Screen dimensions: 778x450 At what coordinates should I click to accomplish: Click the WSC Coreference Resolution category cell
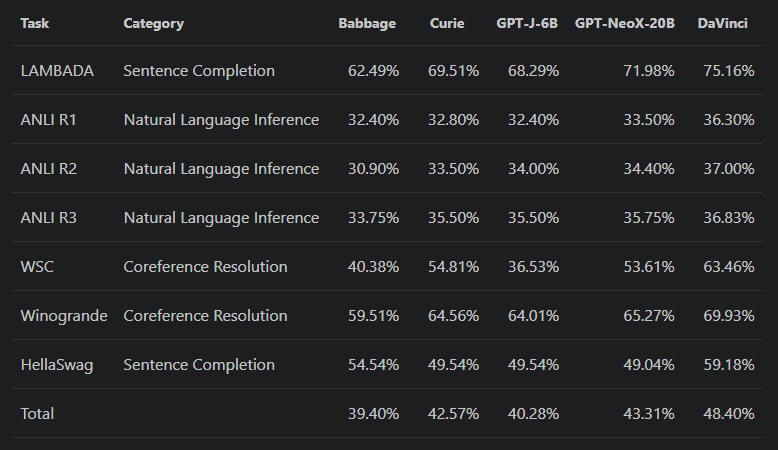[x=205, y=267]
